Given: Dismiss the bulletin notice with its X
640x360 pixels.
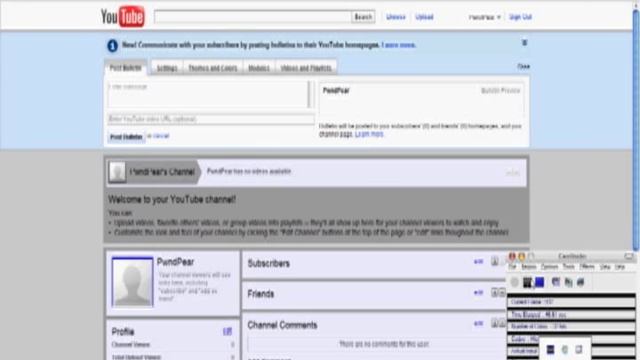Looking at the screenshot, I should [524, 42].
